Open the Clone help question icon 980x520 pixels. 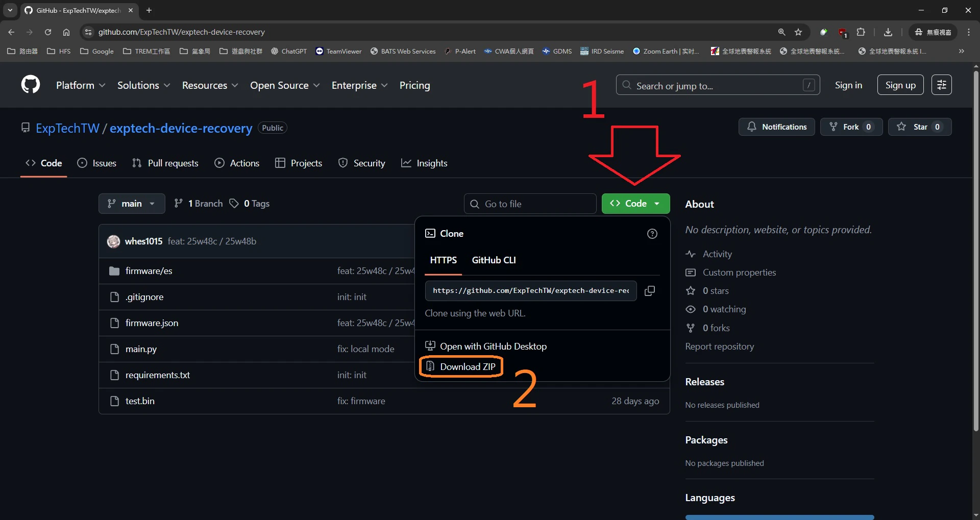coord(652,234)
